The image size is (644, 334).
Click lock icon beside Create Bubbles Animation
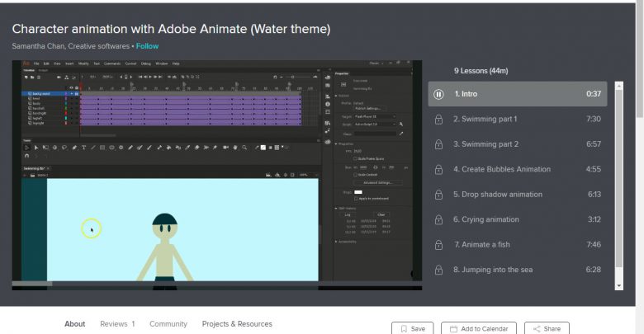tap(438, 169)
